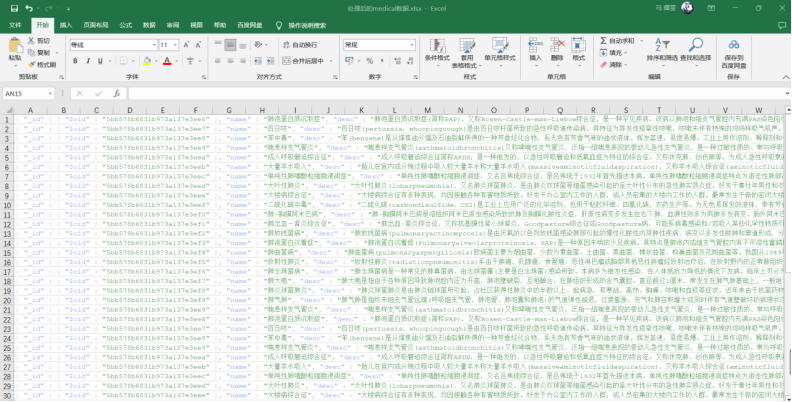Open the 公式 (Formulas) ribbon tab
The height and width of the screenshot is (402, 792).
125,24
